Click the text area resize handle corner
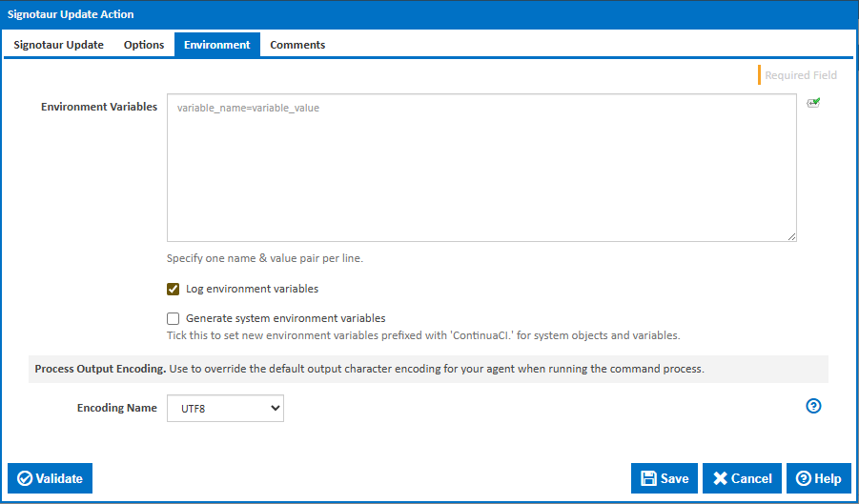 [792, 237]
